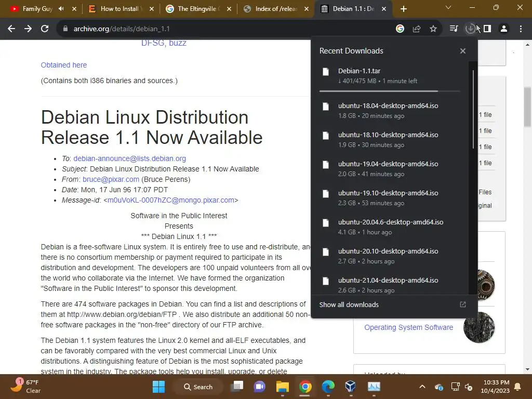The height and width of the screenshot is (399, 532).
Task: Open ubuntu-19.10-desktop-amd64.iso download
Action: (x=390, y=198)
